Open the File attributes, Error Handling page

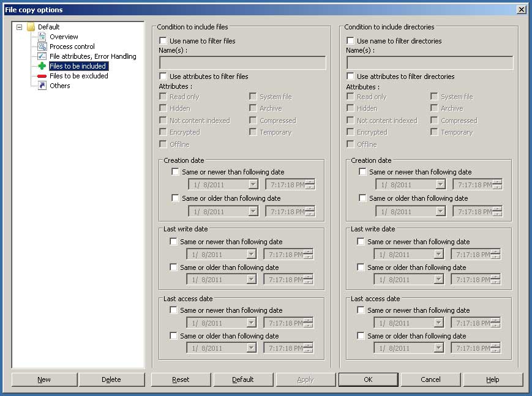pyautogui.click(x=92, y=56)
